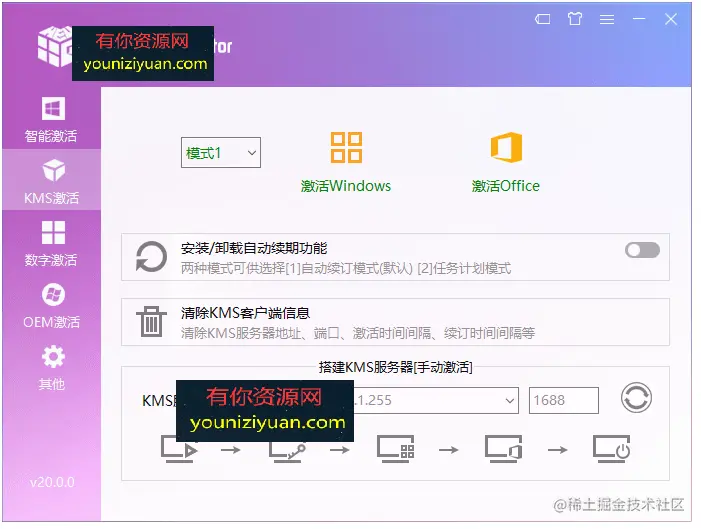
Task: Click the v20.0.0 version label
Action: (x=52, y=482)
